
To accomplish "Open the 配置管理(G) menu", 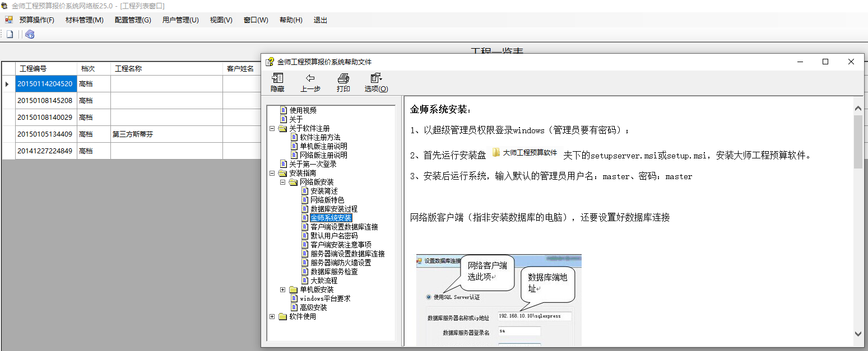I will (x=133, y=20).
